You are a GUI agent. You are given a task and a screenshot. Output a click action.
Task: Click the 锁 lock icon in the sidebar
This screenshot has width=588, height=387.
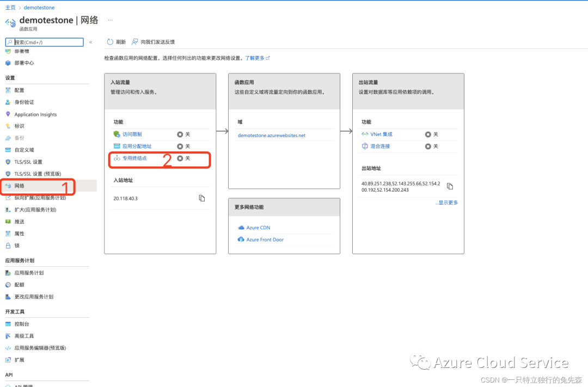pos(8,245)
